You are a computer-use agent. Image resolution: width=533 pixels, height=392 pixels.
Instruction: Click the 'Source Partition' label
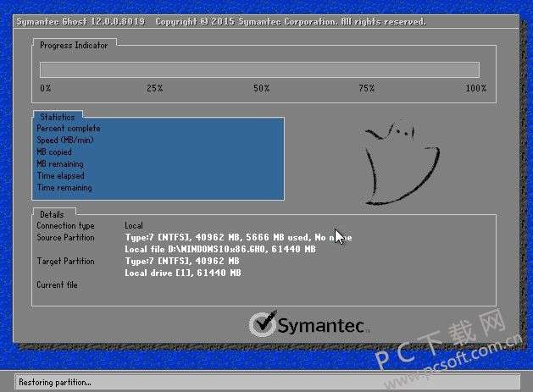click(x=65, y=237)
